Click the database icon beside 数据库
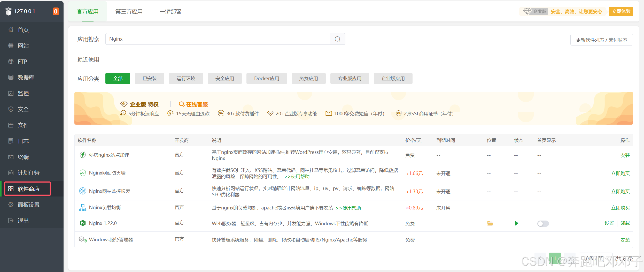Screen dimensions: 644x272 tap(11, 77)
